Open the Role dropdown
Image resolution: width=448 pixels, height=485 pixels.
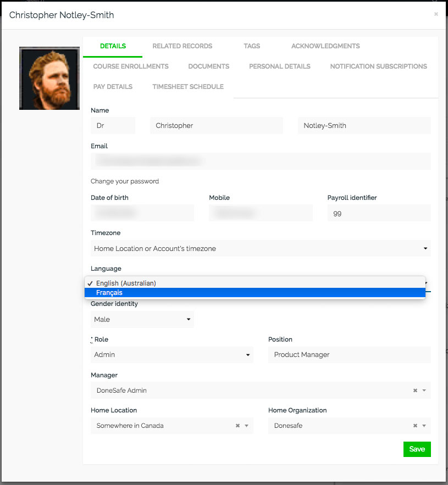[x=172, y=355]
